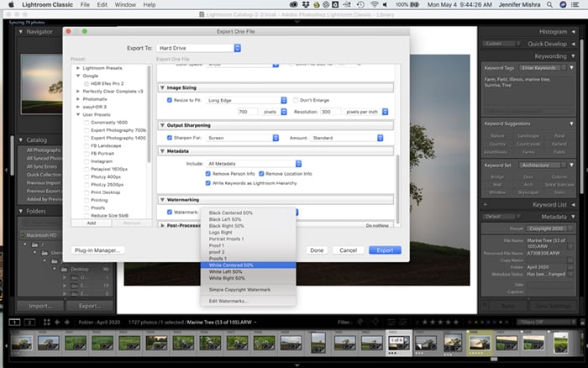Open the Export To Hard Drive dropdown

coord(198,48)
